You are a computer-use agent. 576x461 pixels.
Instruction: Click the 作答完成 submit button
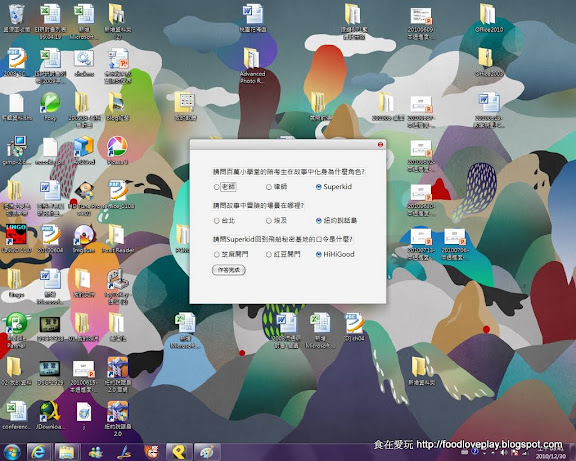tap(228, 270)
